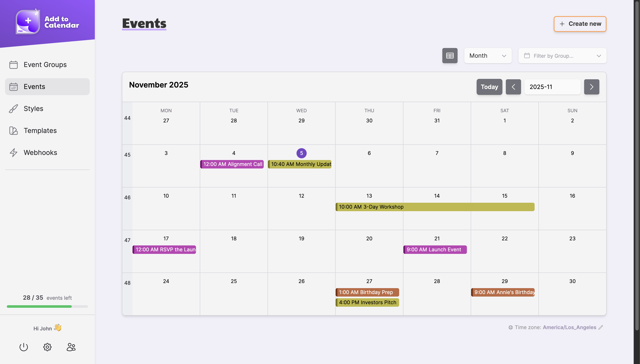Viewport: 640px width, 364px height.
Task: Open the Month view dropdown
Action: 488,56
